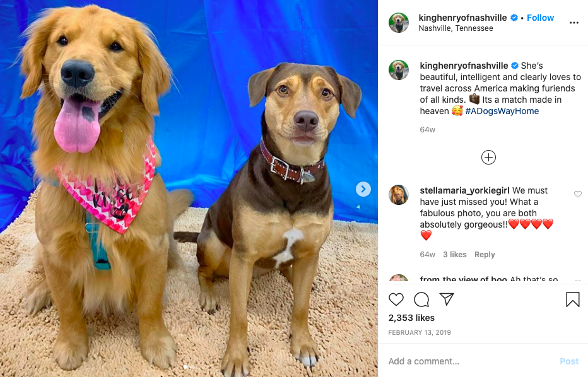Open the three-dot more options menu
The height and width of the screenshot is (377, 588).
(573, 23)
